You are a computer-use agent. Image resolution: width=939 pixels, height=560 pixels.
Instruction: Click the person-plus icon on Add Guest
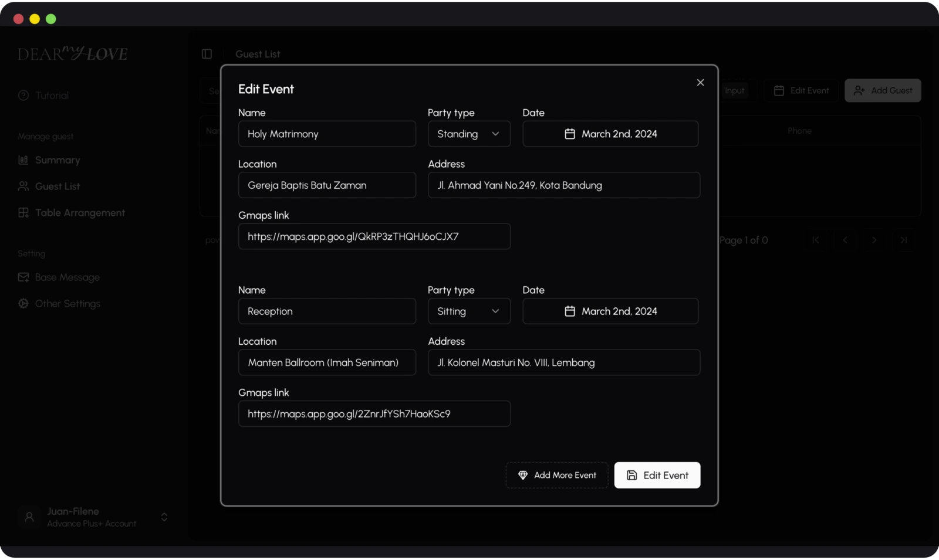860,90
